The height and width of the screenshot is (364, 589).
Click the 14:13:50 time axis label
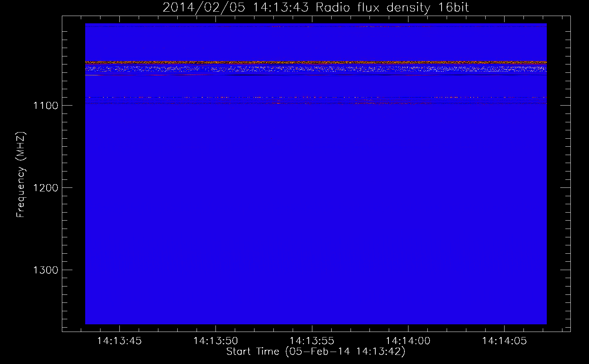point(216,341)
